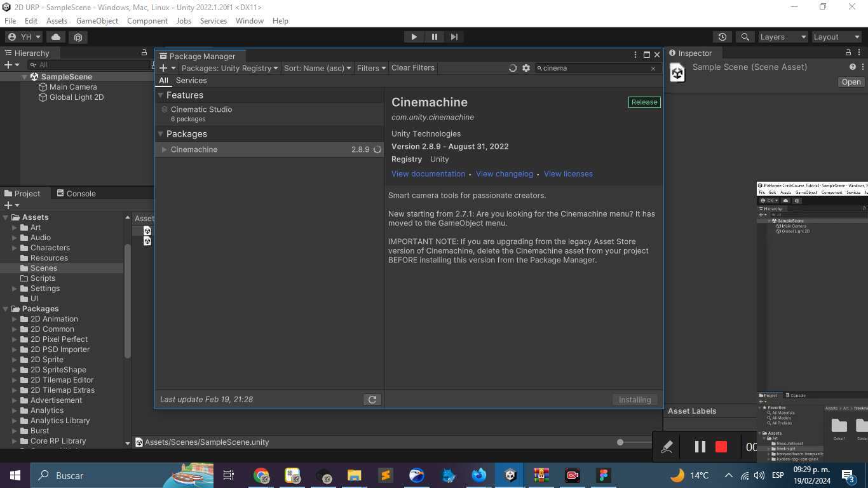Open the Layout dropdown
868x488 pixels.
[x=837, y=37]
